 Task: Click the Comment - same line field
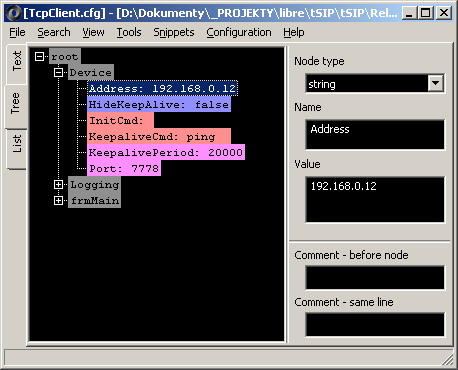click(375, 324)
